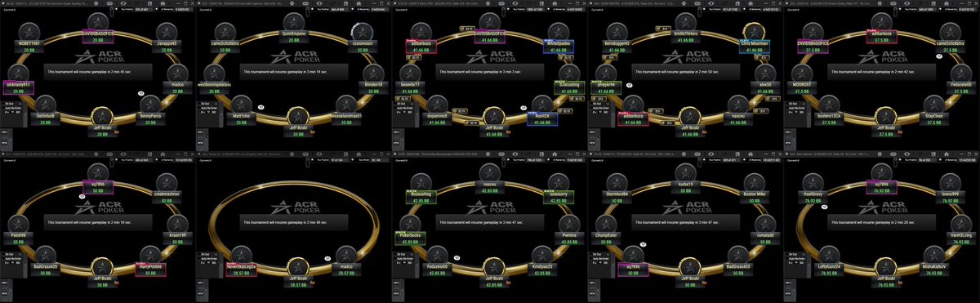Click alex50's star avatar
Viewport: 980px width, 303px height.
pyautogui.click(x=765, y=73)
